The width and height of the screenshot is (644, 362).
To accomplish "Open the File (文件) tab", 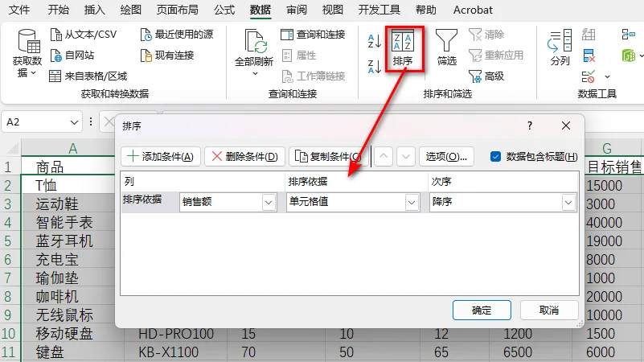I will click(19, 10).
